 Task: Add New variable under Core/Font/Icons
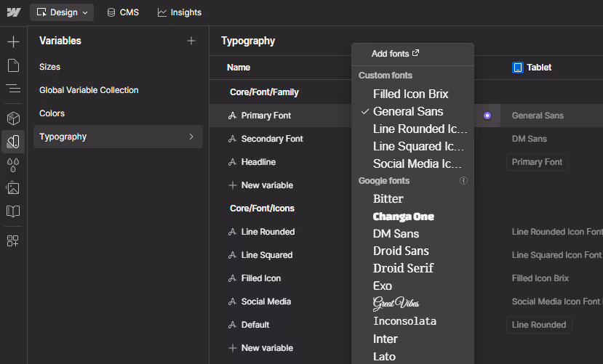(x=260, y=348)
